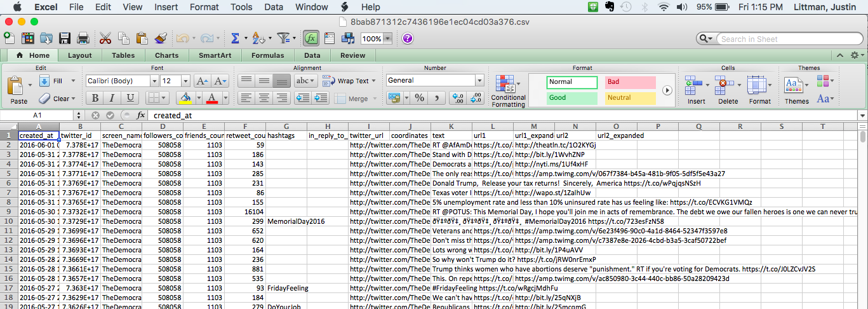This screenshot has height=309, width=868.
Task: Click the Themes button
Action: pyautogui.click(x=796, y=90)
